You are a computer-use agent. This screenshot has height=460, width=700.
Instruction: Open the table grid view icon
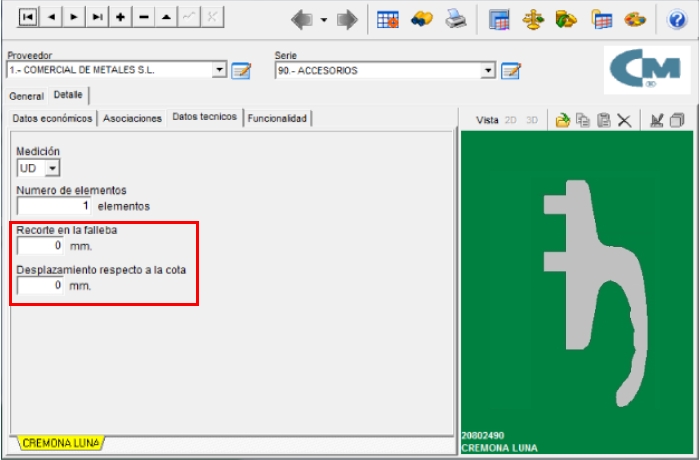tap(388, 20)
